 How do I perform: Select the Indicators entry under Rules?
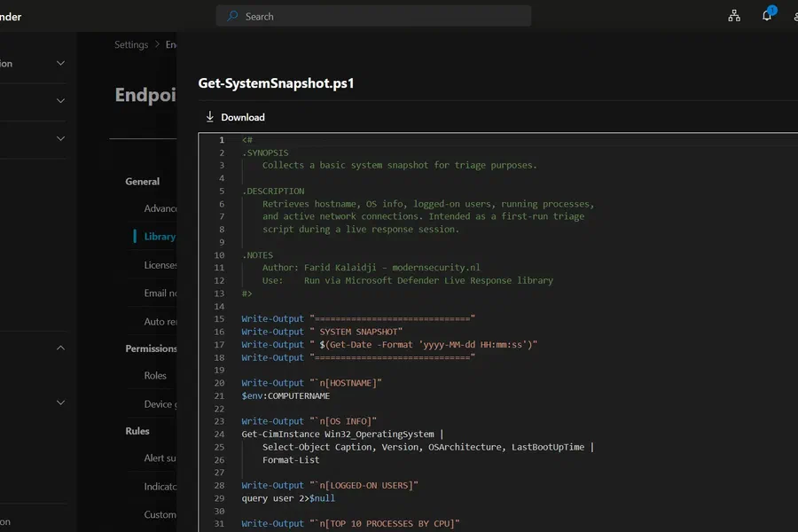160,487
